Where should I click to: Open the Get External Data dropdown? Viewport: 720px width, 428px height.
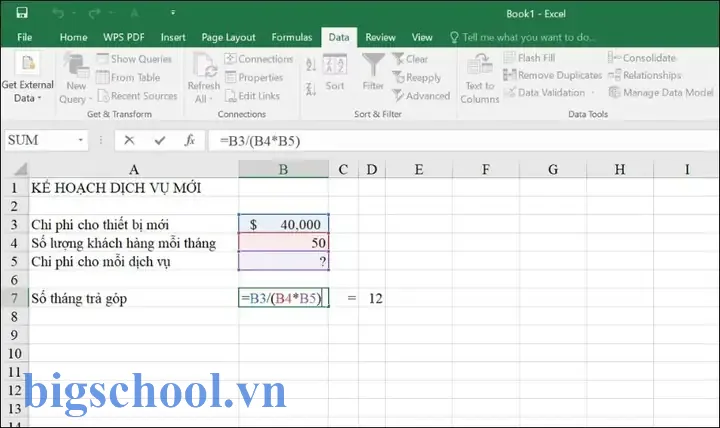coord(28,78)
